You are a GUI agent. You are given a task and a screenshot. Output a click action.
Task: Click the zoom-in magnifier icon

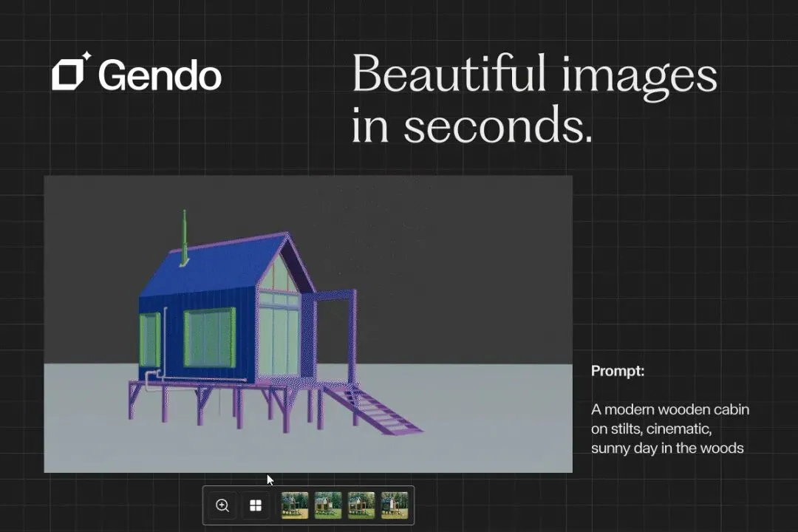(x=222, y=505)
